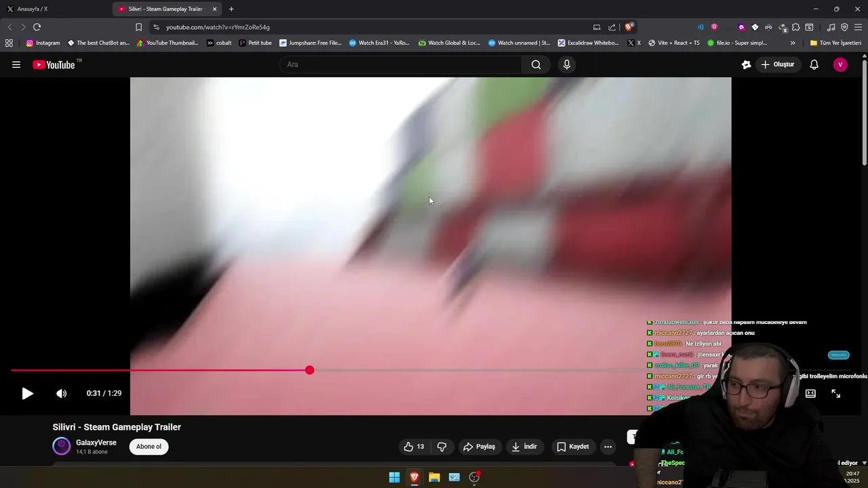The image size is (868, 488).
Task: Open the YouTube Thumbnail bookmark
Action: (x=167, y=43)
